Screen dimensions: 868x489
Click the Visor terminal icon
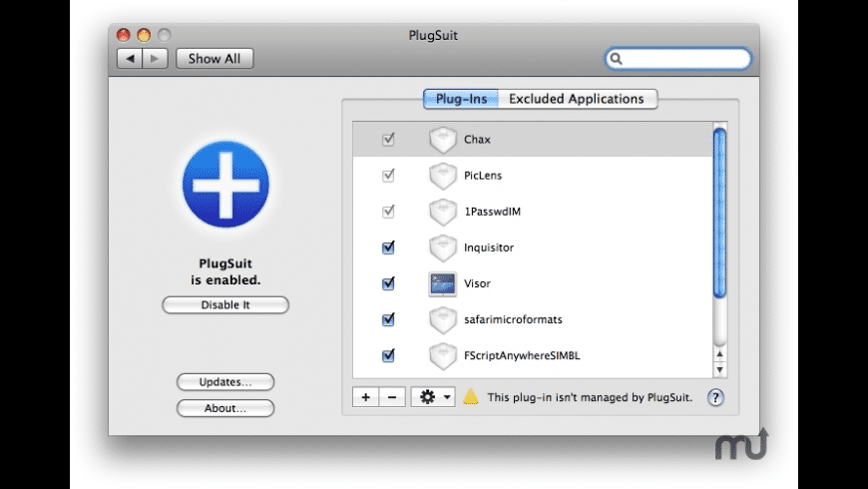(443, 283)
